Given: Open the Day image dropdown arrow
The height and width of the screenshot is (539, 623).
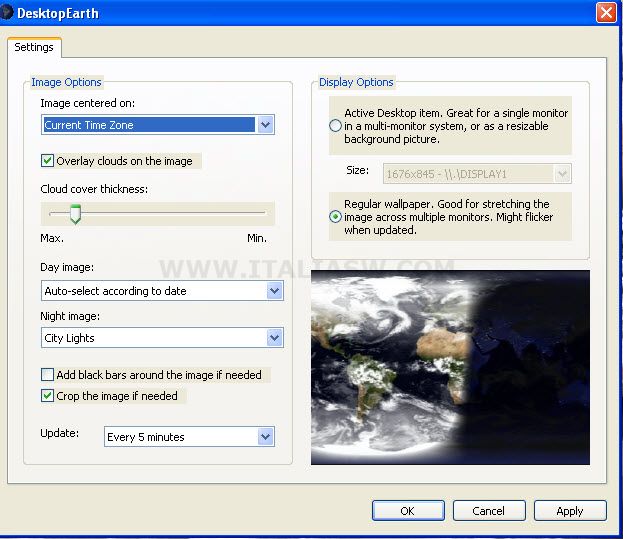Looking at the screenshot, I should click(274, 291).
